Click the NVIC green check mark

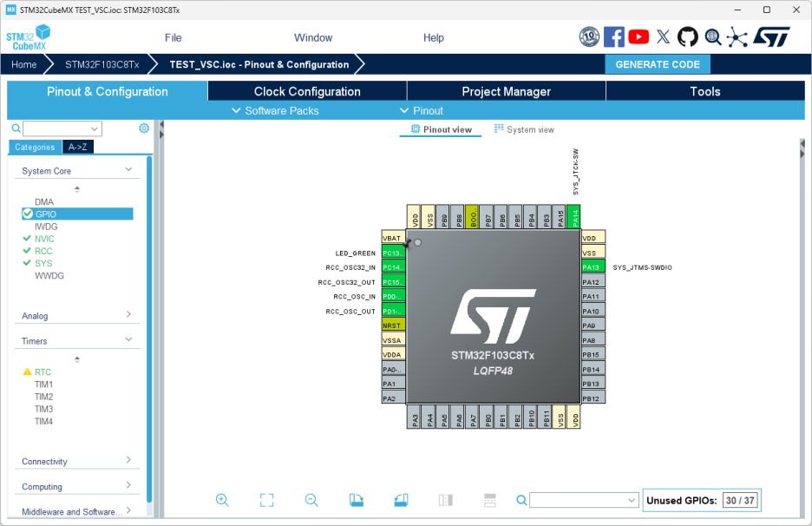click(x=27, y=238)
